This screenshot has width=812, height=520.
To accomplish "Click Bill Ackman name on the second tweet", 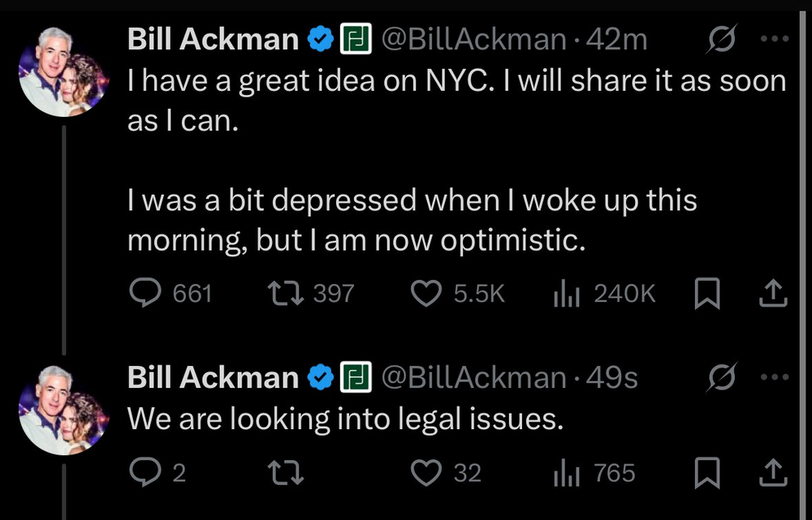I will [213, 376].
